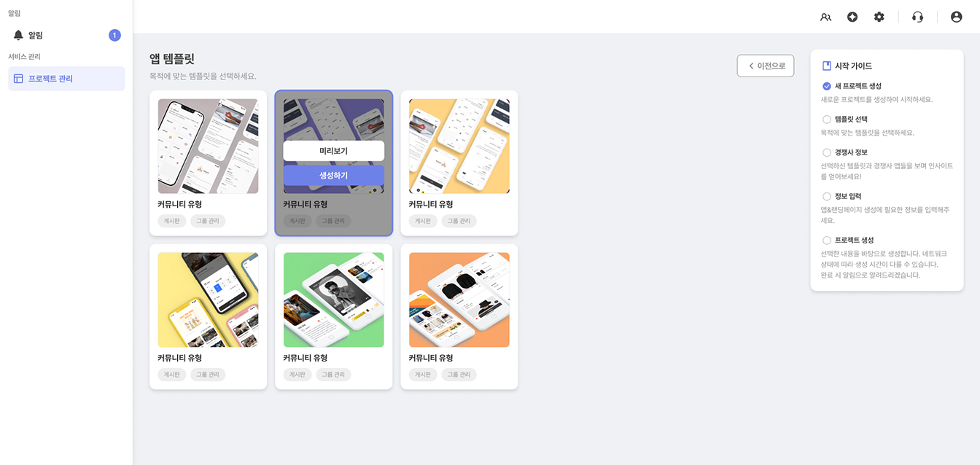Screen dimensions: 980x465
Task: Open the user profile account icon
Action: 957,17
